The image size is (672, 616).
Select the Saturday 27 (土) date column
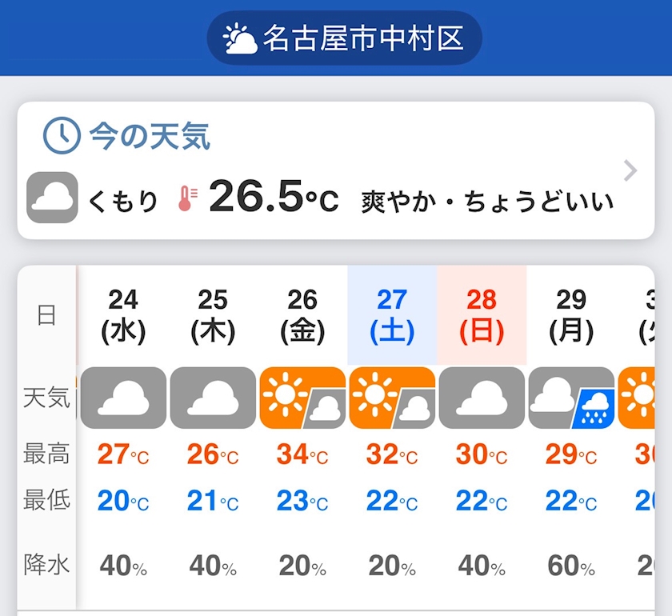[392, 315]
